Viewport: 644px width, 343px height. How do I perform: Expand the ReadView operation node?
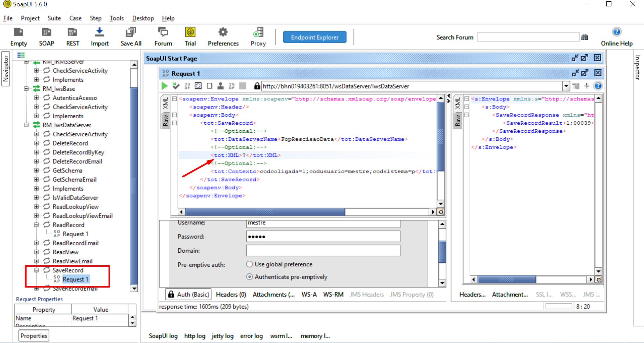36,252
